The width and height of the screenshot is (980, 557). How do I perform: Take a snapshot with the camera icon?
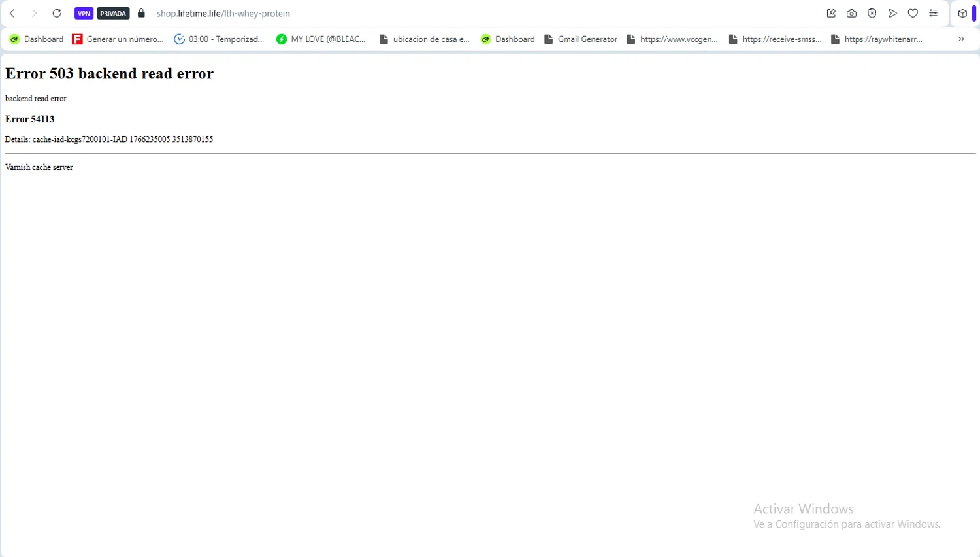tap(851, 13)
